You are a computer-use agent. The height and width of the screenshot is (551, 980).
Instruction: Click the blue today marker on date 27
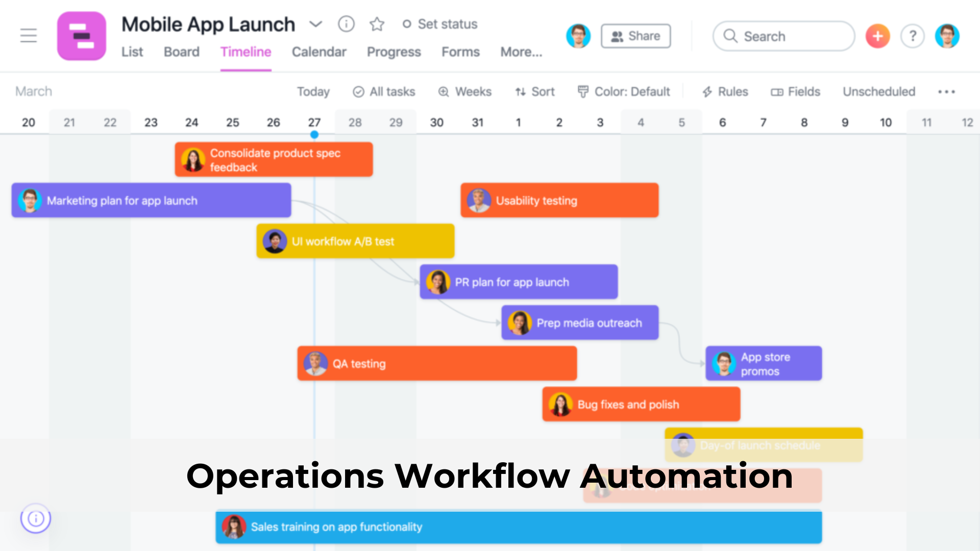[314, 135]
